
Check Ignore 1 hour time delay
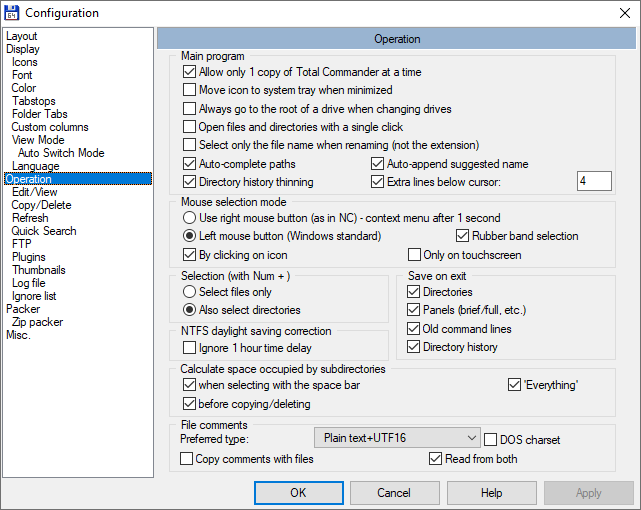point(190,347)
